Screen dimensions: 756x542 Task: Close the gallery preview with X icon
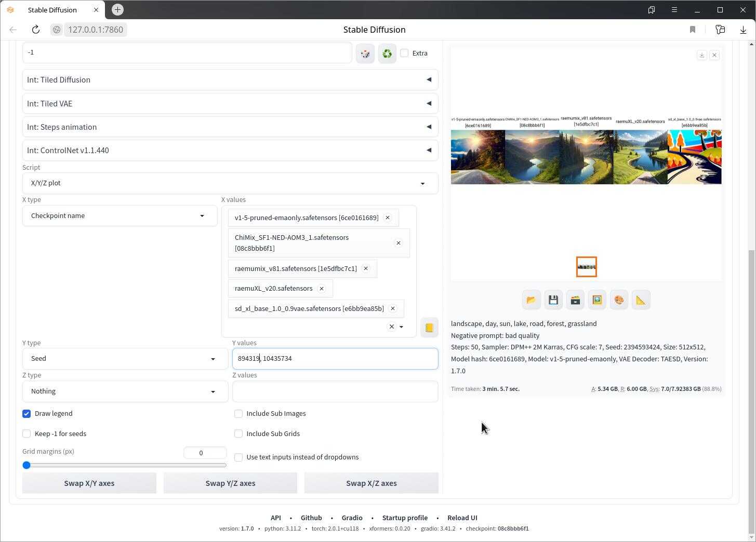(x=714, y=55)
